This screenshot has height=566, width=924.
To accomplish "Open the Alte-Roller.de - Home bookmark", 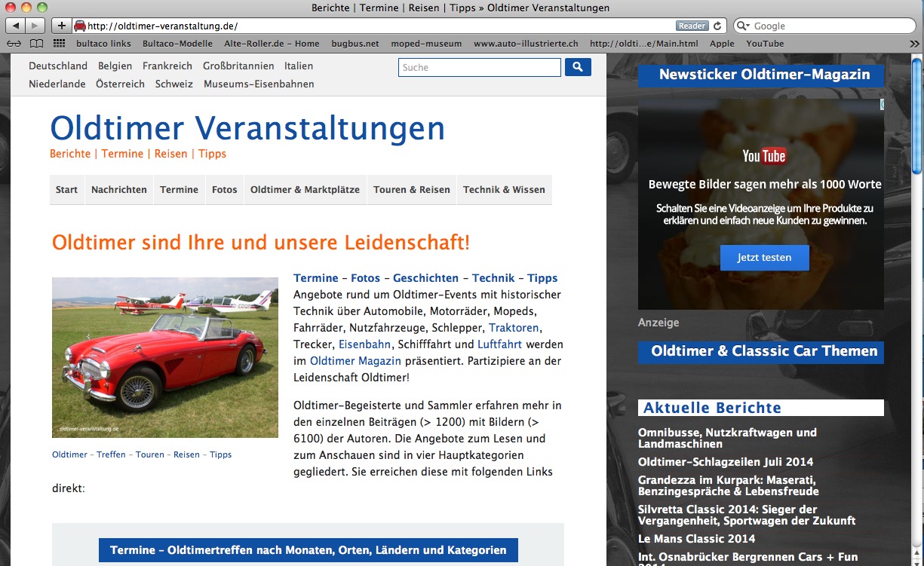I will point(272,44).
